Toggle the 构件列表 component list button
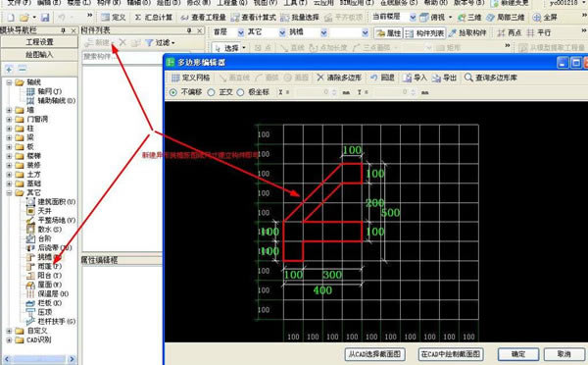Viewport: 588px width, 365px height. [425, 33]
